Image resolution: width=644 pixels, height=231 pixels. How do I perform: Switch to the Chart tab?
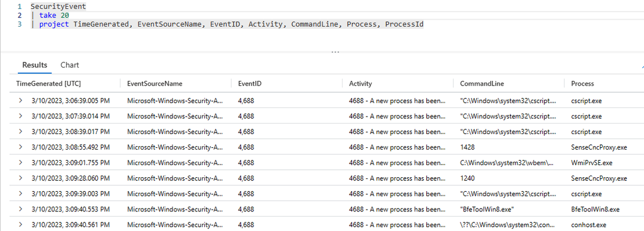tap(70, 65)
